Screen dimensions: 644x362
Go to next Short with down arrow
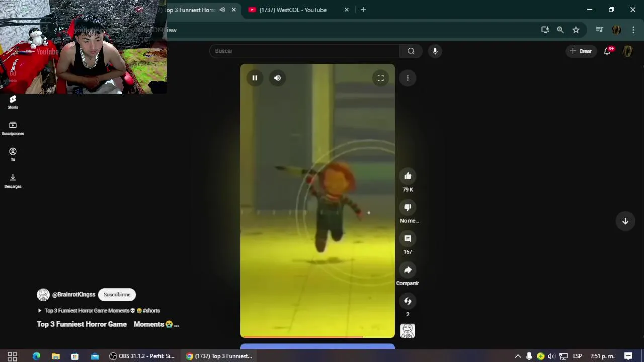[625, 221]
